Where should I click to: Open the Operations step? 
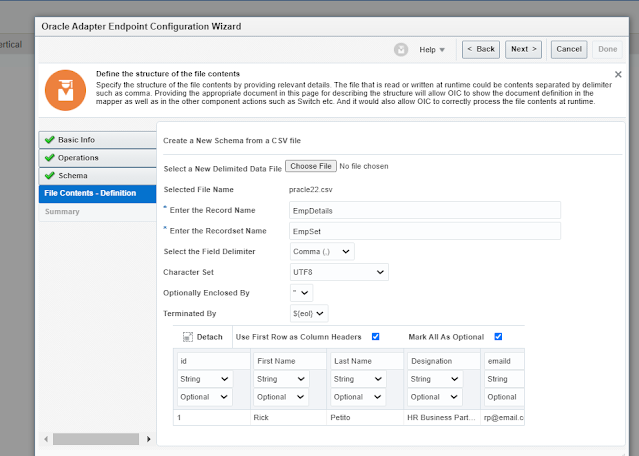[x=97, y=158]
